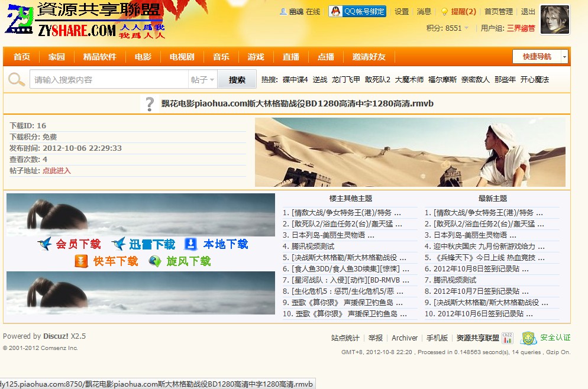Click the desert banner image

coord(411,152)
